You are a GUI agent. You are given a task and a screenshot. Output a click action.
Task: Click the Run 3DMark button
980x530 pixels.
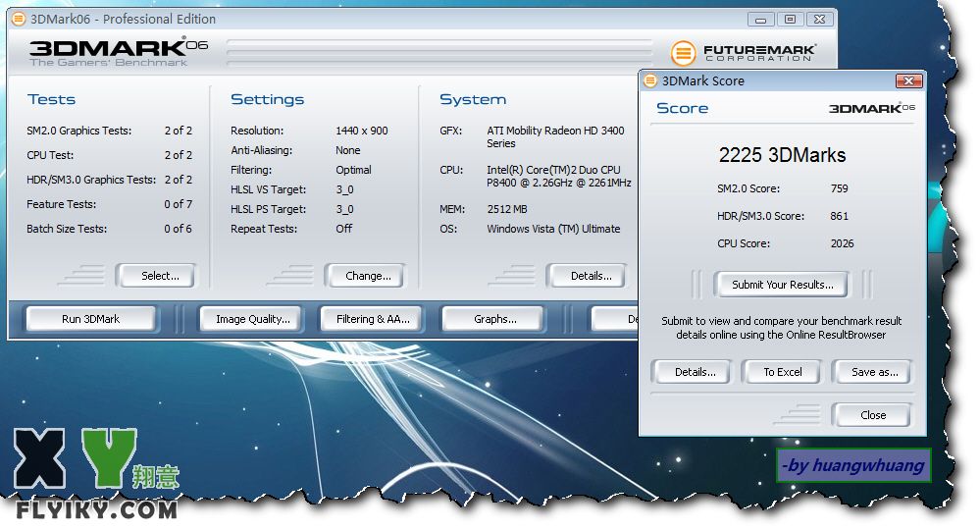90,319
